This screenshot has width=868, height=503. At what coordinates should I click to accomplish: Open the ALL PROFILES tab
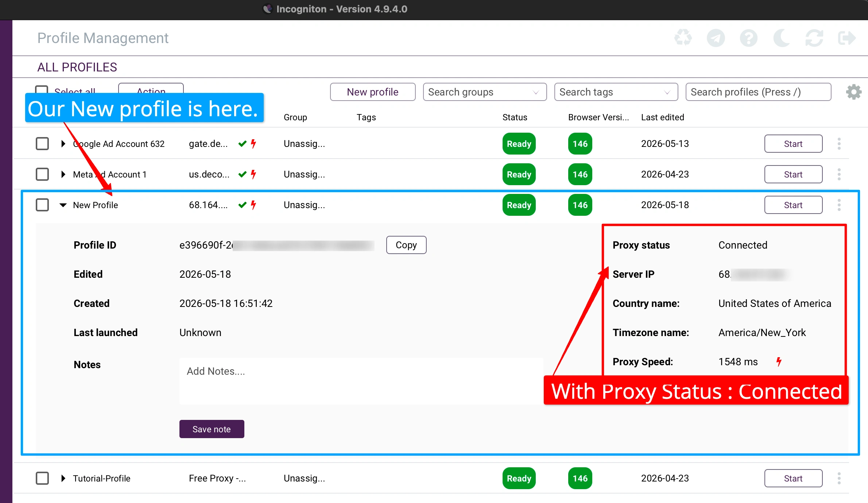[x=77, y=67]
